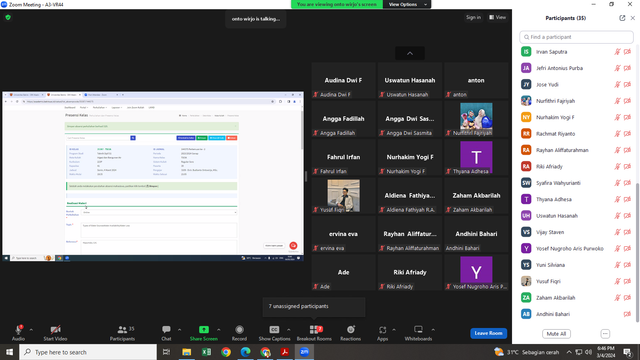Click the taskbar clock showing 6:46 PM
Image resolution: width=640 pixels, height=360 pixels.
(606, 352)
